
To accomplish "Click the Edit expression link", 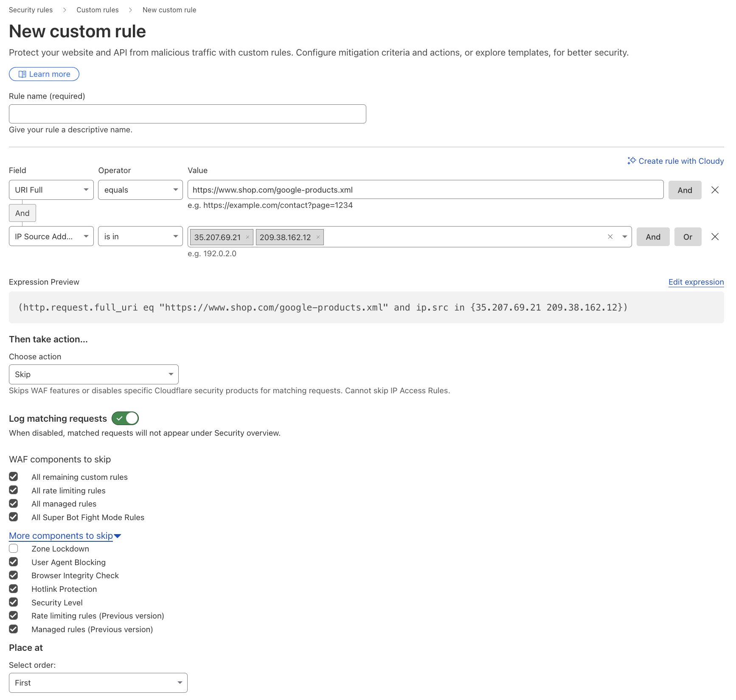I will coord(696,282).
